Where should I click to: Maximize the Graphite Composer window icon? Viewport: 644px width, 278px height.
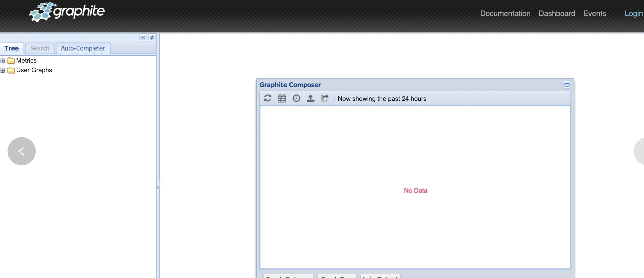tap(566, 85)
